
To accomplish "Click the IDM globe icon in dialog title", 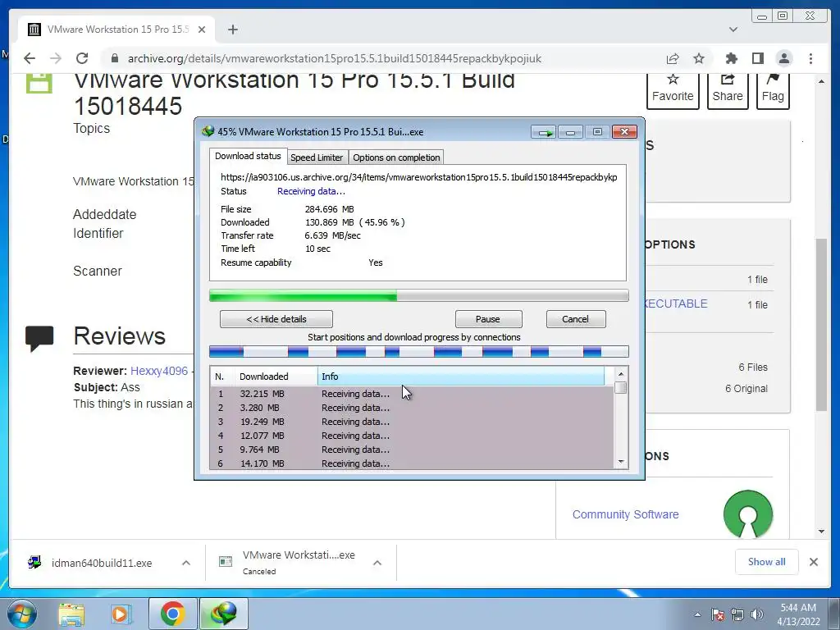I will tap(208, 131).
